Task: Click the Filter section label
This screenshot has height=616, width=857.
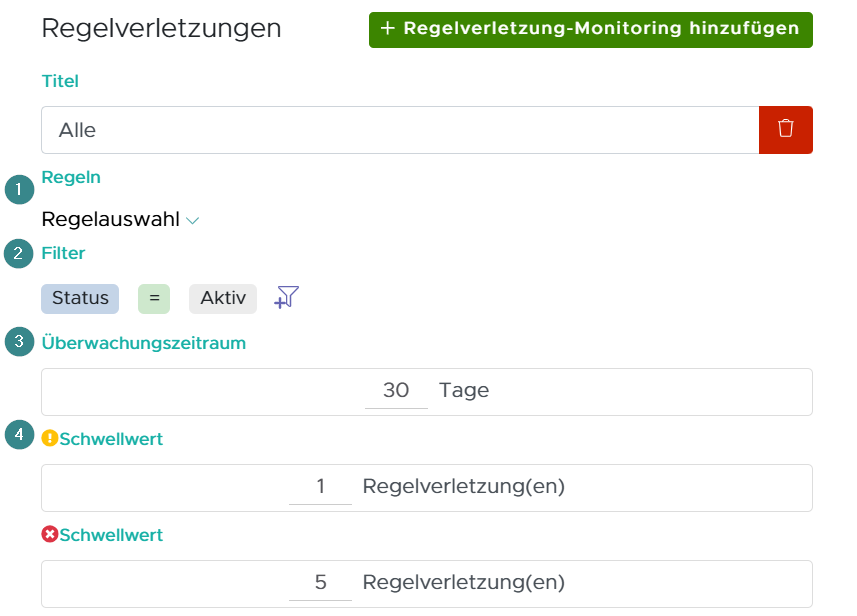Action: click(x=63, y=253)
